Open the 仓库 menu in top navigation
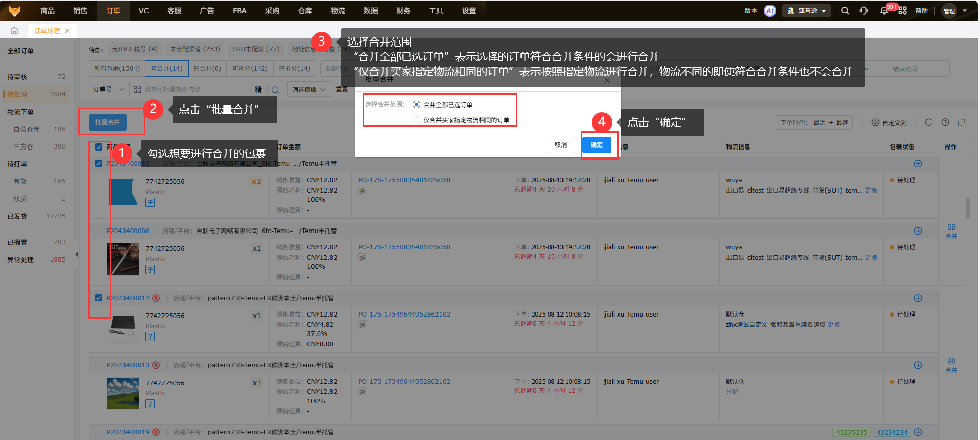This screenshot has height=440, width=980. click(305, 11)
